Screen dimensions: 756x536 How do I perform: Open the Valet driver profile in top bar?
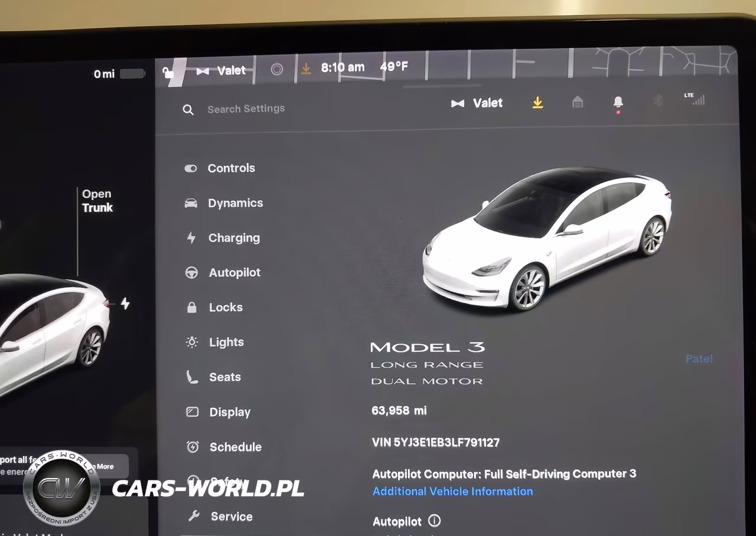221,71
